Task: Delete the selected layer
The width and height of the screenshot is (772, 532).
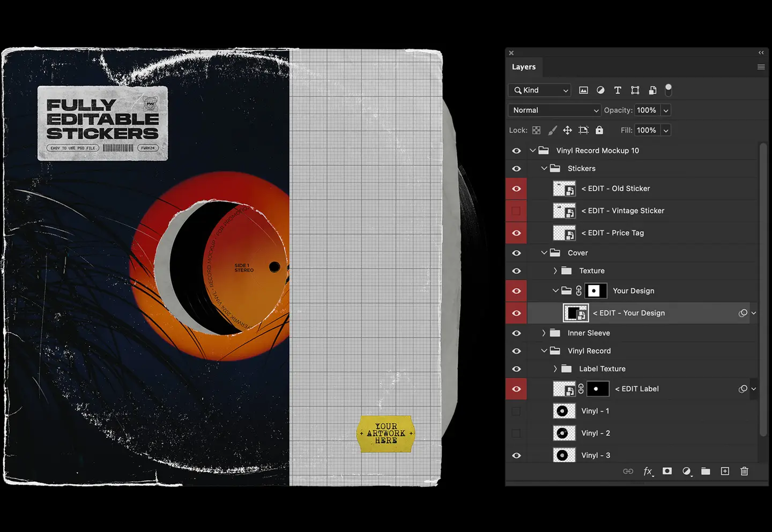Action: 744,471
